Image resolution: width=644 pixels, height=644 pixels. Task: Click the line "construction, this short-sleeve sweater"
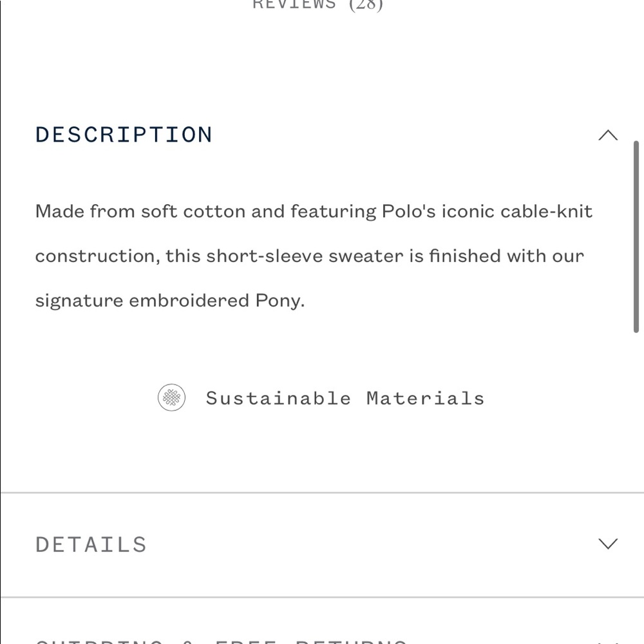(310, 256)
